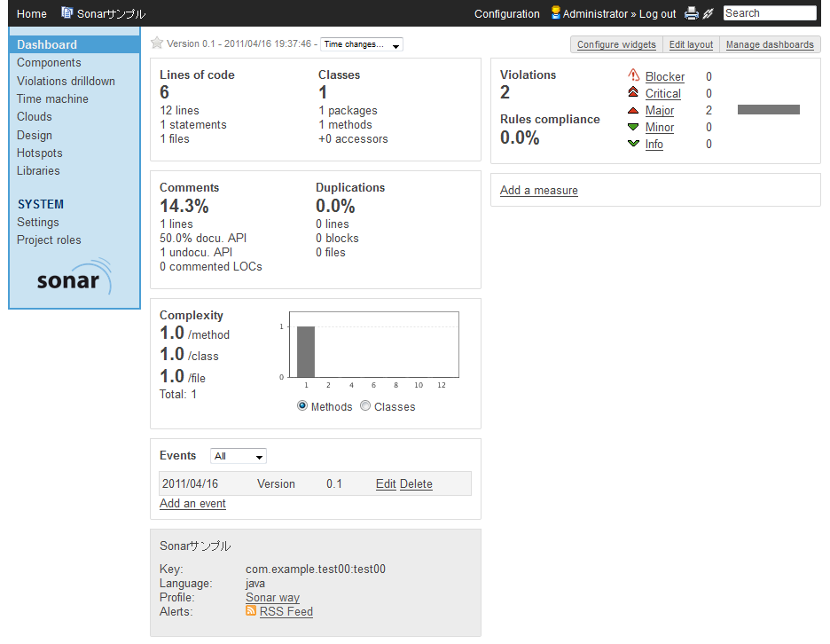
Task: Click the Configure widgets button
Action: 616,44
